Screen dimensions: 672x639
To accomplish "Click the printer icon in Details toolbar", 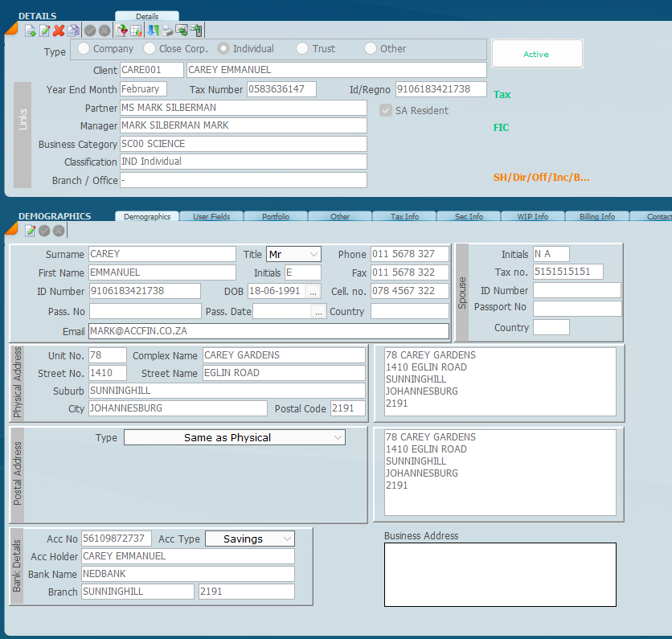I will coord(167,31).
